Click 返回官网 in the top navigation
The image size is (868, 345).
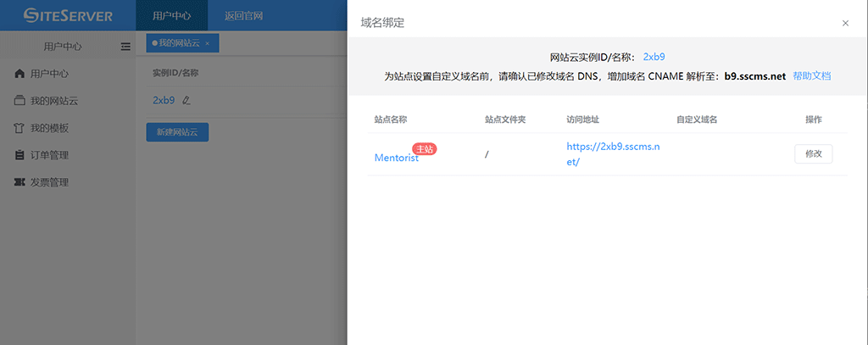(x=242, y=16)
